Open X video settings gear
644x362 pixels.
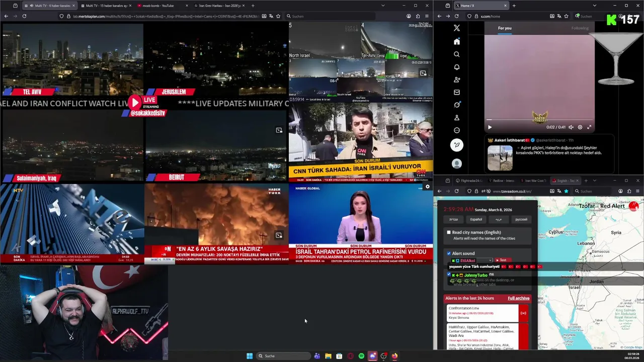[580, 127]
